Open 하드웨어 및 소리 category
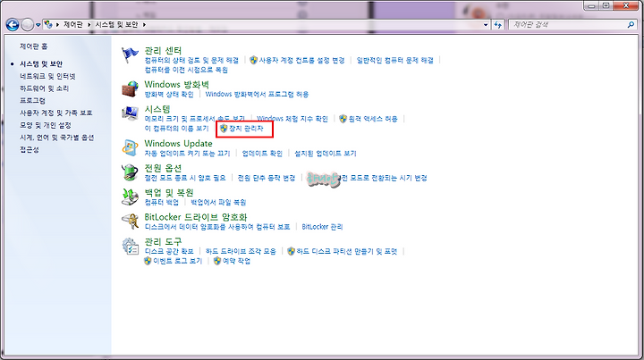 [45, 88]
